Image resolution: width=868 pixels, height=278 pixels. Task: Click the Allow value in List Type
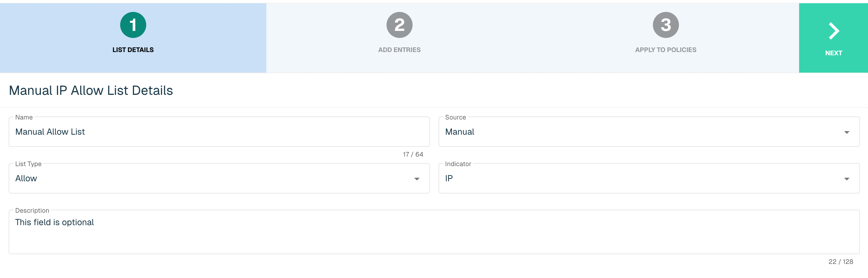coord(26,178)
